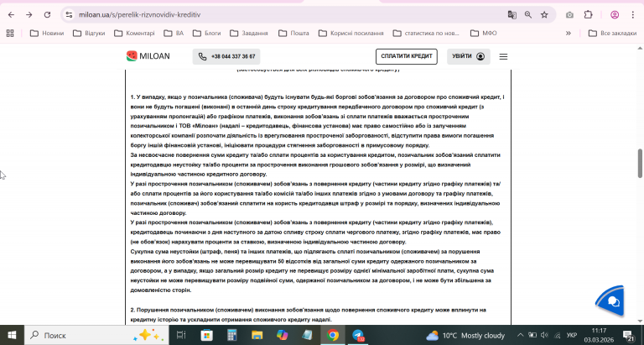Image resolution: width=644 pixels, height=345 pixels.
Task: Open the Блоги bookmark folder
Action: (207, 34)
